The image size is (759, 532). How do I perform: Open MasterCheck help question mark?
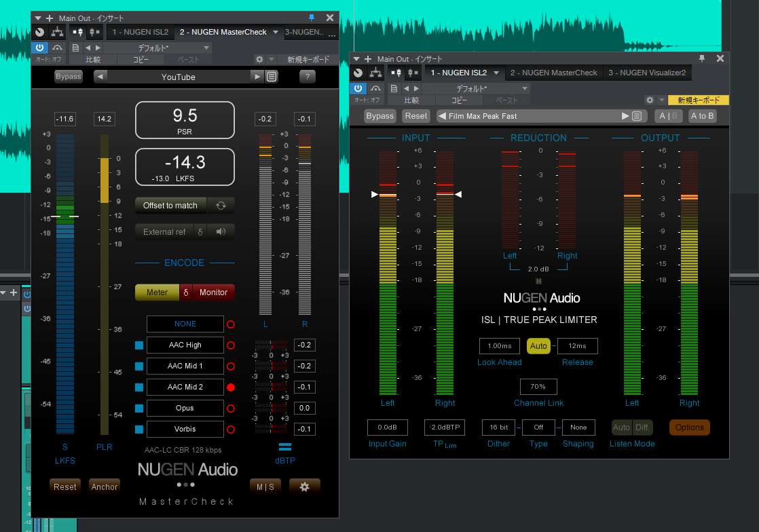(308, 77)
